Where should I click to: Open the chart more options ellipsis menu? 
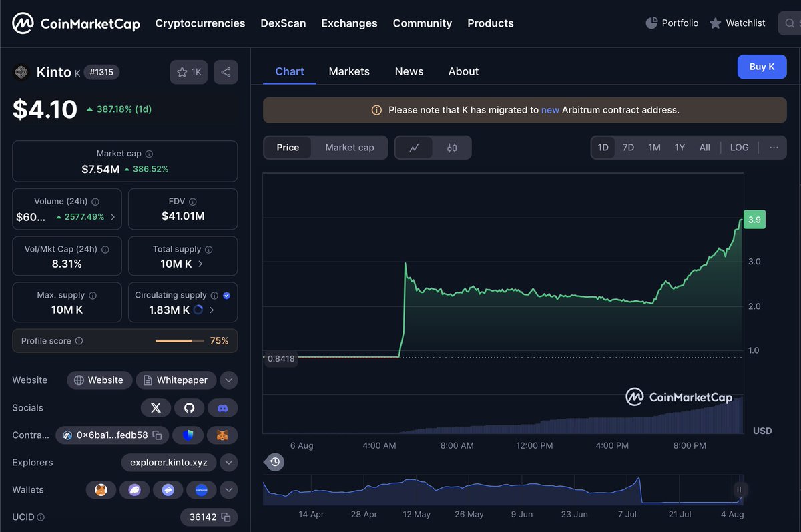click(774, 148)
